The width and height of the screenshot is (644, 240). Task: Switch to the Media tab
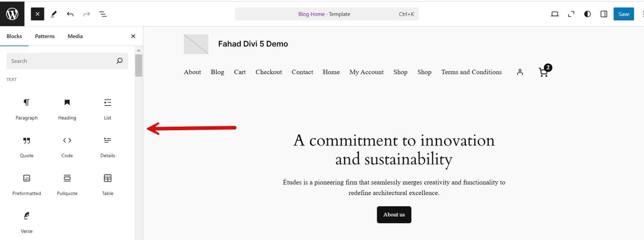tap(75, 36)
